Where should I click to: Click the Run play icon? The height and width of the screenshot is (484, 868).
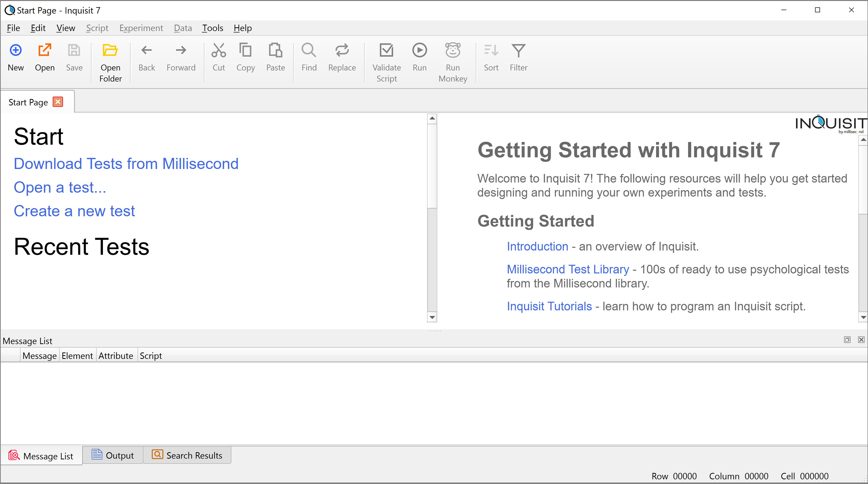point(419,50)
